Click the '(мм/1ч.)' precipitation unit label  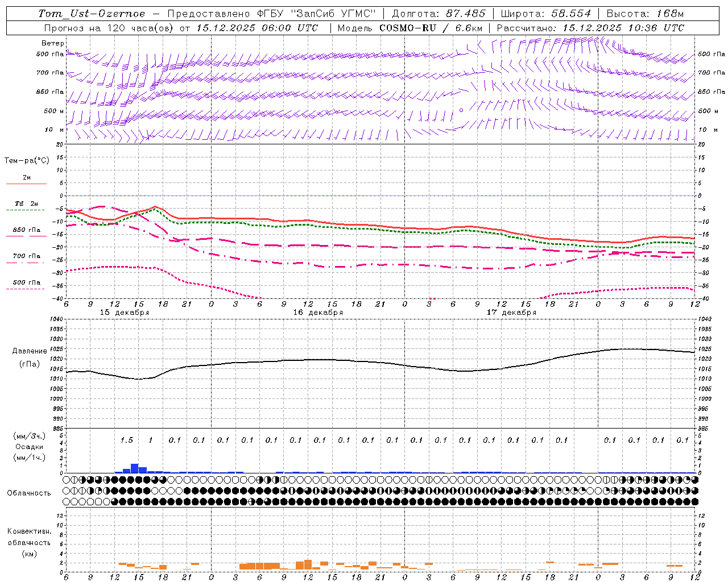pyautogui.click(x=30, y=458)
